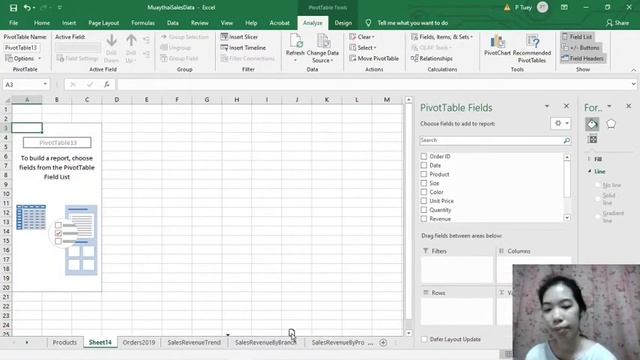This screenshot has width=640, height=360.
Task: Collapse the ribbon chevron
Action: pos(633,70)
